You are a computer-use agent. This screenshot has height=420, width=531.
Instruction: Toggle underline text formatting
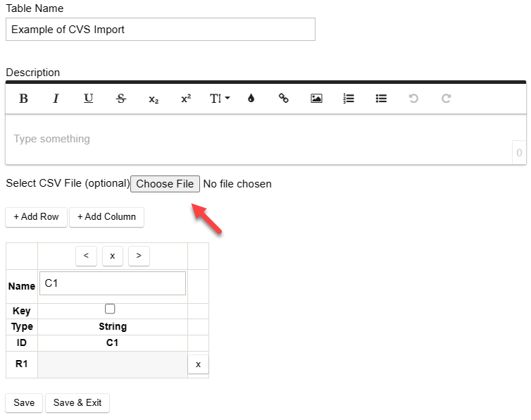[x=89, y=99]
